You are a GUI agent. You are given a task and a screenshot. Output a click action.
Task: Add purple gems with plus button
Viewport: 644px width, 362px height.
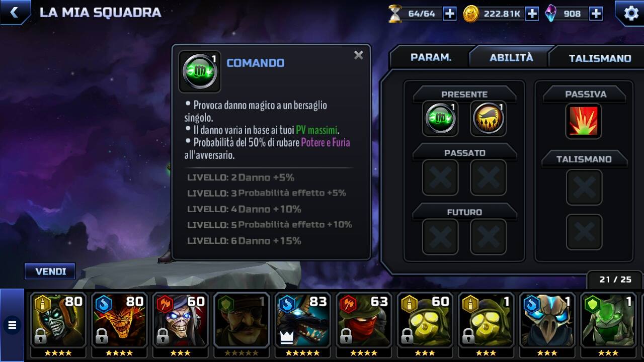point(596,14)
